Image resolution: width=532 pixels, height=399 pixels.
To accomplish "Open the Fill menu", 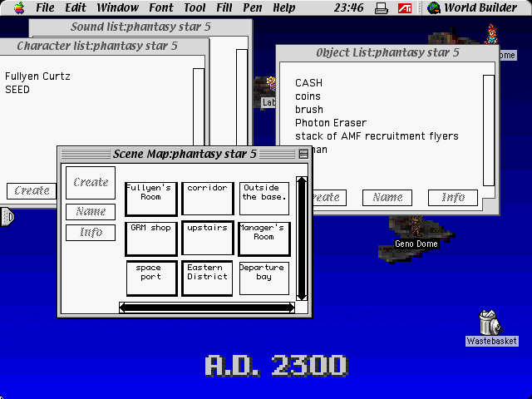I will pos(224,7).
